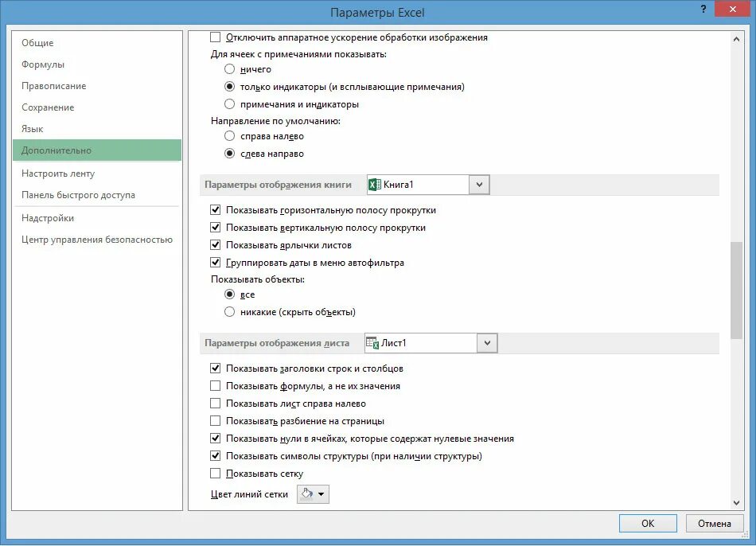
Task: Click the Направление по умолчанию label
Action: point(276,121)
